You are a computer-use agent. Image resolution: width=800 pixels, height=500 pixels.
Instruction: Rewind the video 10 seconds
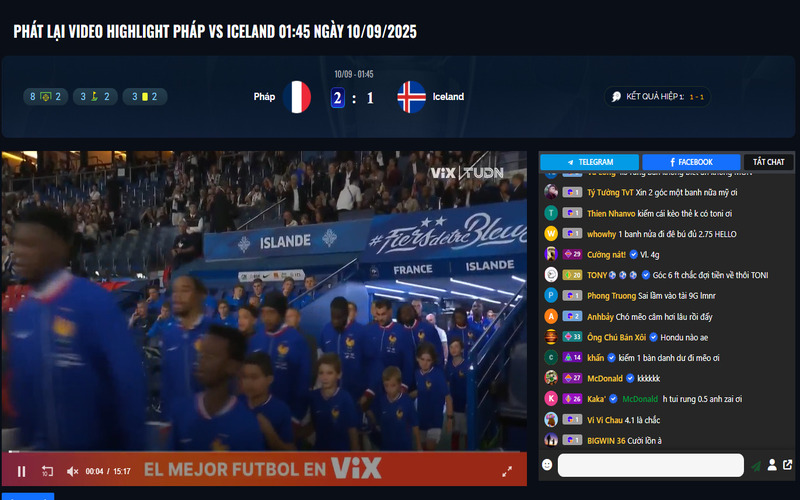coord(47,471)
